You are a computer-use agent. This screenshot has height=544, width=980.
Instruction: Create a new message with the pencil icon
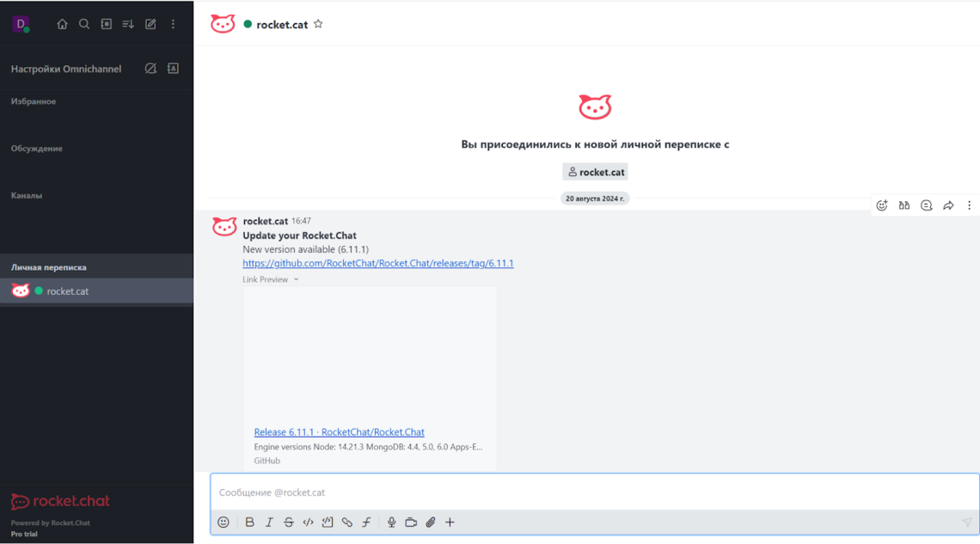coord(150,24)
